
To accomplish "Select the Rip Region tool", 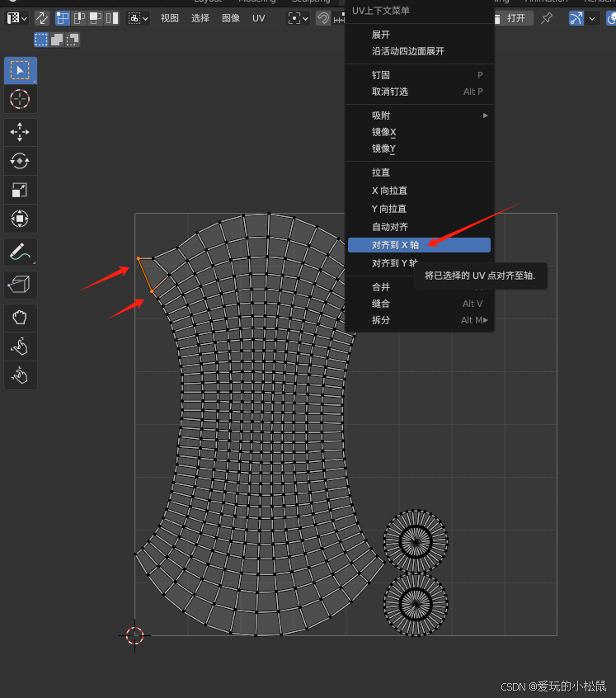I will [20, 285].
